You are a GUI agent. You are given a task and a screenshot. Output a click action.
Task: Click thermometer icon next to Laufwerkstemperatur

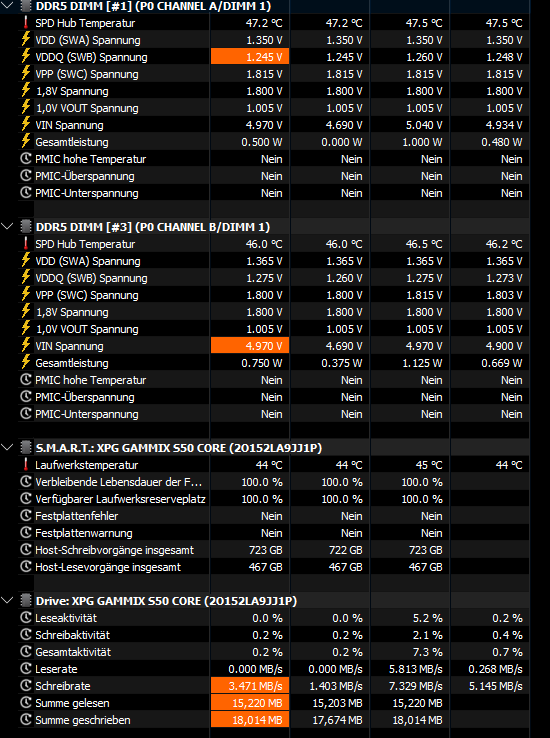pyautogui.click(x=26, y=465)
